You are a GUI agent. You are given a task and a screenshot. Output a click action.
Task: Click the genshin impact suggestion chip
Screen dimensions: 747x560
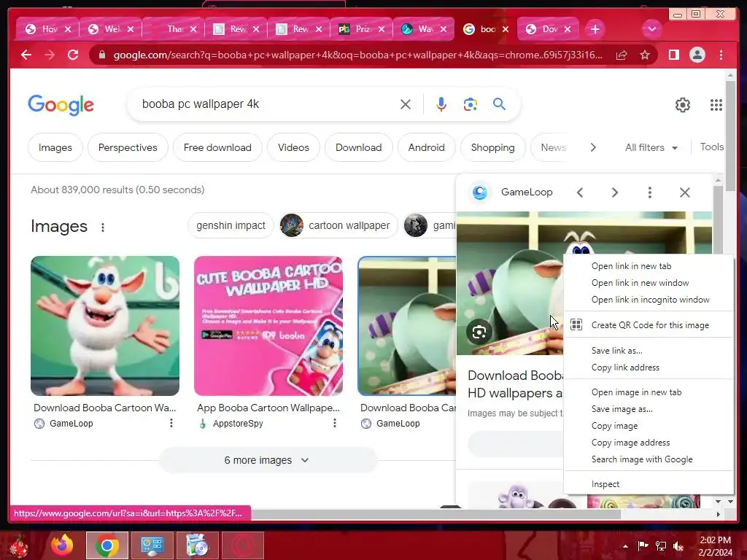(x=231, y=225)
